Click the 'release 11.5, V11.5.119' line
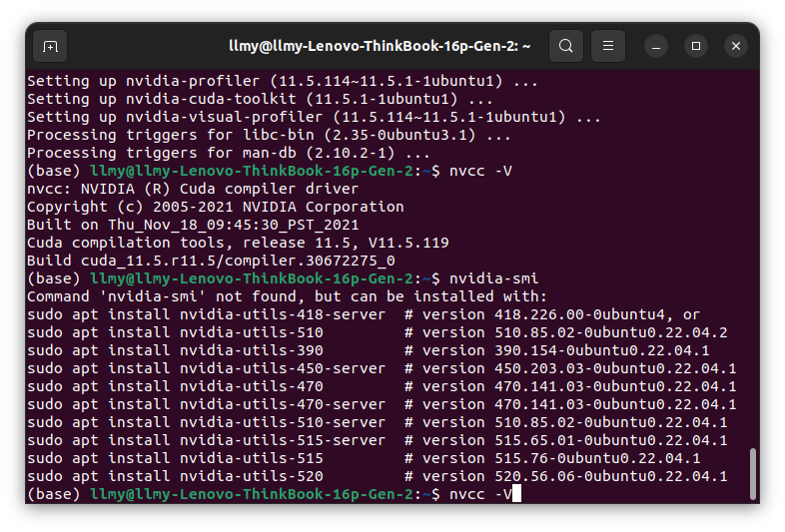 238,244
